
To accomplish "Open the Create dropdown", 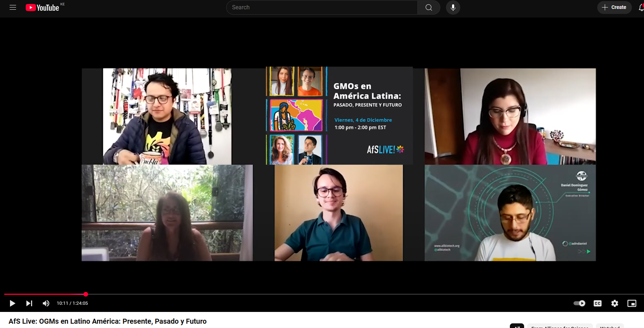I will (614, 8).
